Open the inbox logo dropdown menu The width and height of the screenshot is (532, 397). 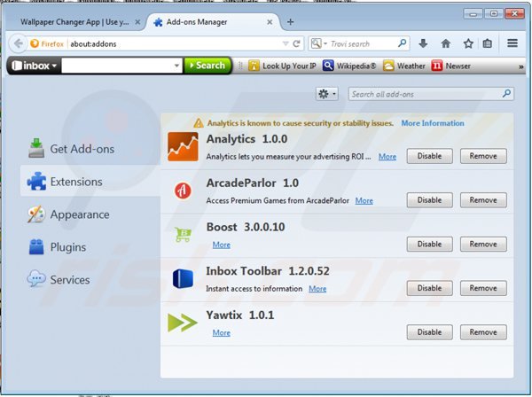coord(34,66)
